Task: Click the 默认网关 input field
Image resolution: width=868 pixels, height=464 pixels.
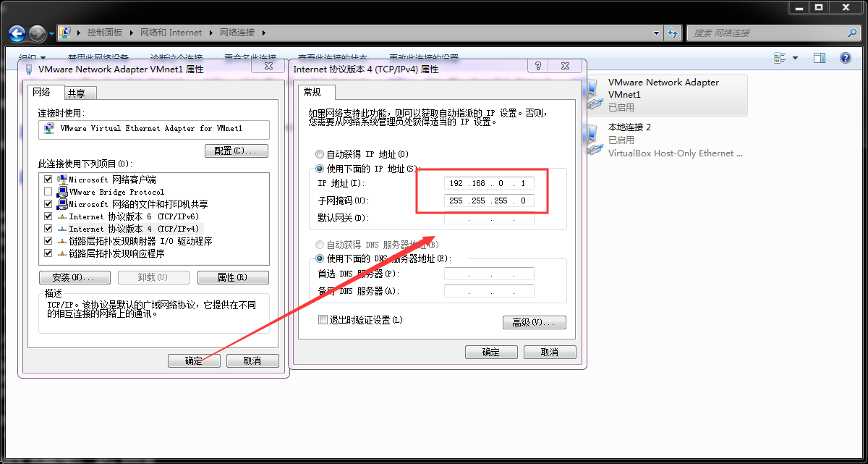Action: 489,218
